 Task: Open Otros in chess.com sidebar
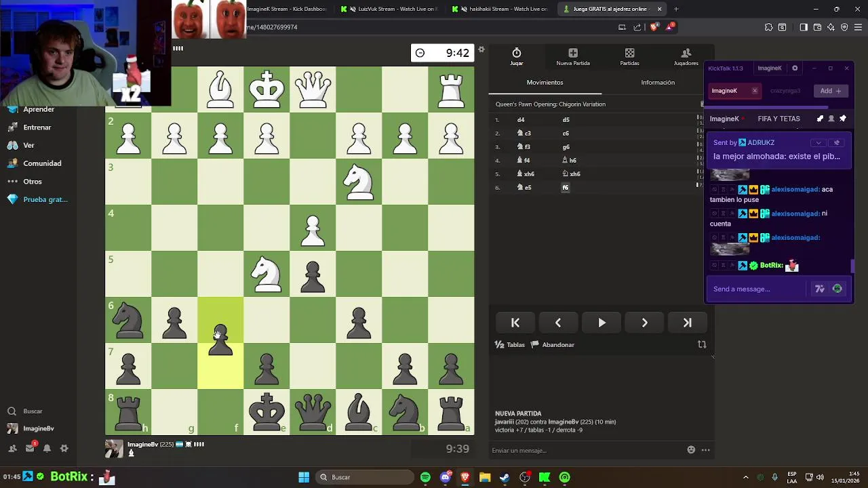[24, 182]
